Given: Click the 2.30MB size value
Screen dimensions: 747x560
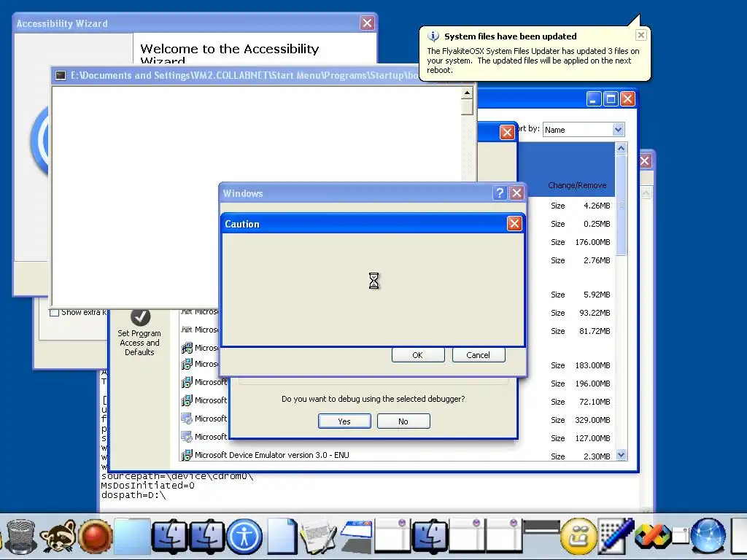Looking at the screenshot, I should tap(597, 456).
